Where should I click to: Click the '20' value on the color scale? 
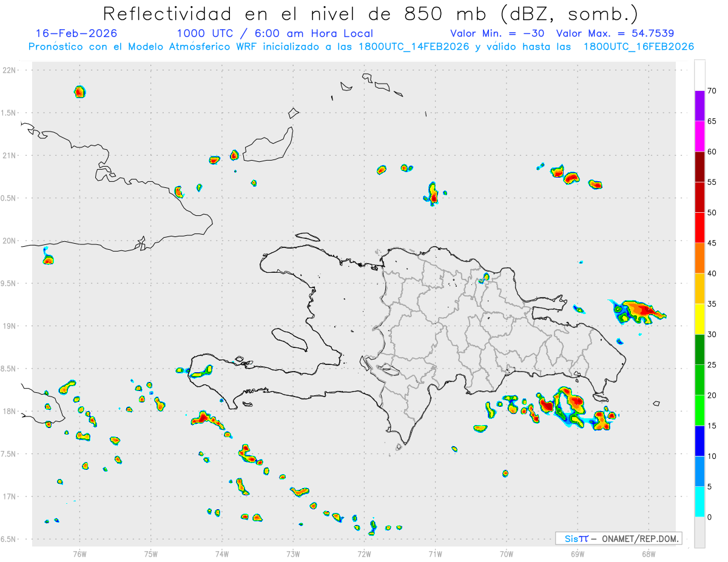[713, 395]
